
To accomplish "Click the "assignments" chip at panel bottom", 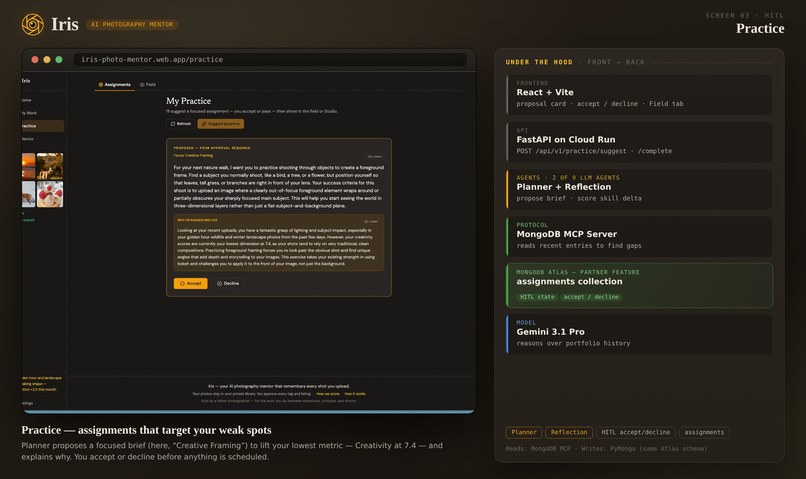I will pos(704,433).
